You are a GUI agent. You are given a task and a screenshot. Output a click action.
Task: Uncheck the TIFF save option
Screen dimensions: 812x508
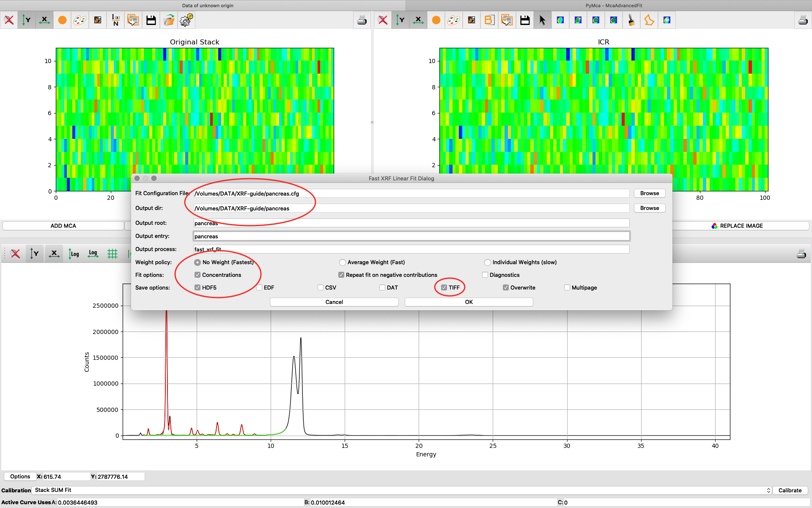tap(444, 287)
